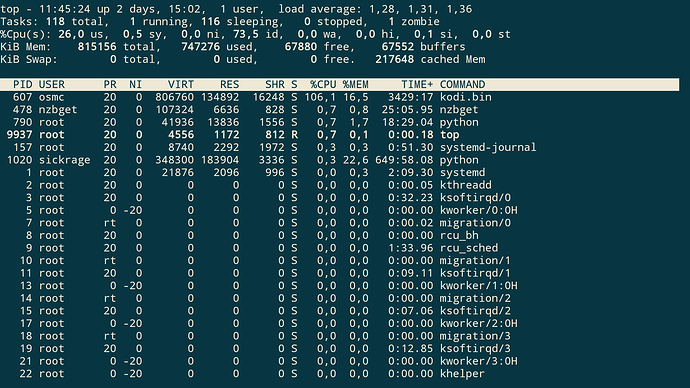
Task: Click the KiB Mem total value
Action: [x=97, y=47]
